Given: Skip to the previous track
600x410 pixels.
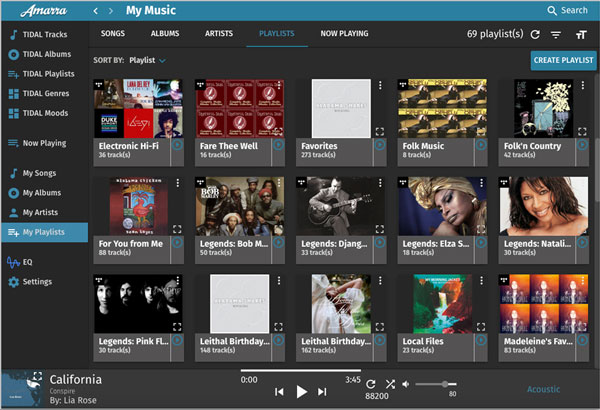Looking at the screenshot, I should pyautogui.click(x=279, y=392).
